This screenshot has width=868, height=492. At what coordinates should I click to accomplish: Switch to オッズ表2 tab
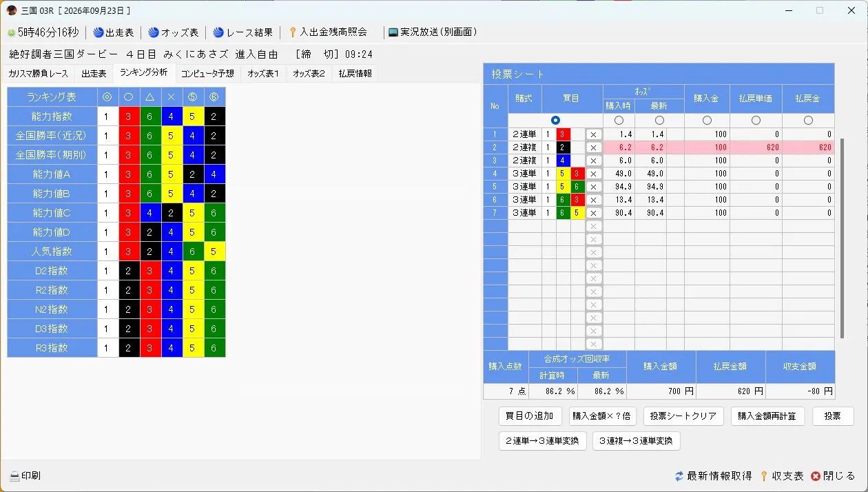coord(309,73)
